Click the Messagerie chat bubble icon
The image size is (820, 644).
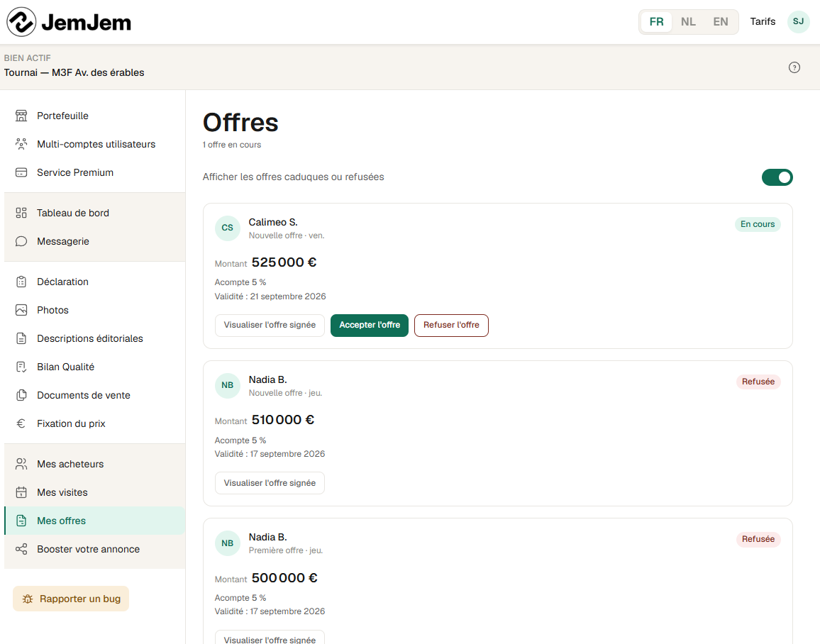pyautogui.click(x=21, y=241)
